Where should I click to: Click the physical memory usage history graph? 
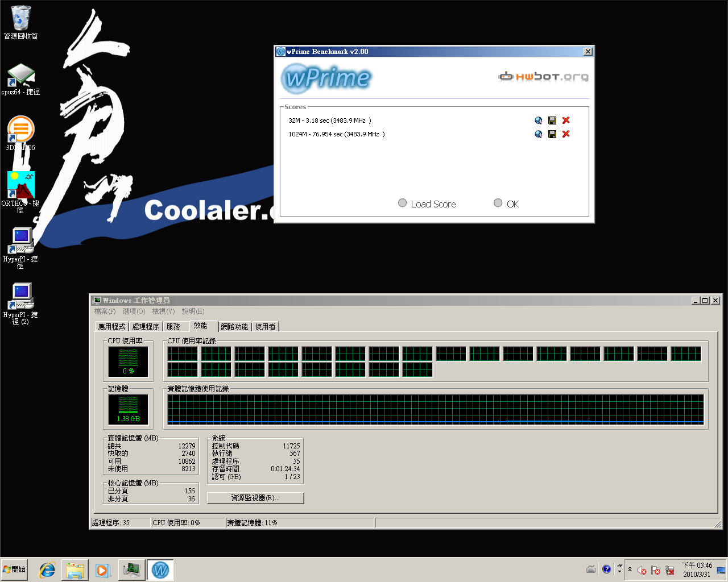(436, 409)
